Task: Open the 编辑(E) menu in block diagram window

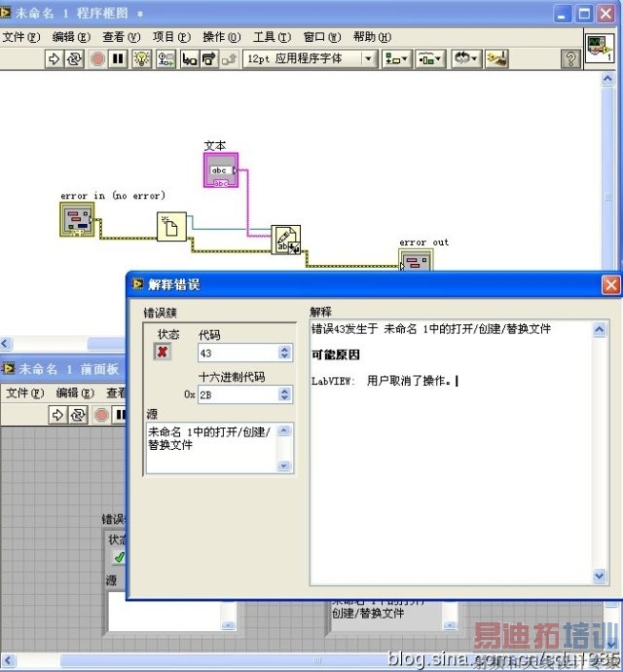Action: [71, 37]
